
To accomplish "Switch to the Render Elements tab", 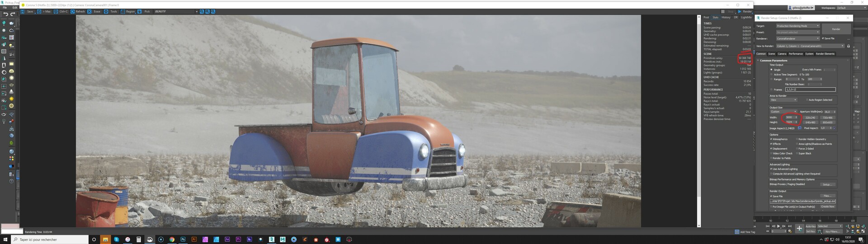I will tap(825, 54).
